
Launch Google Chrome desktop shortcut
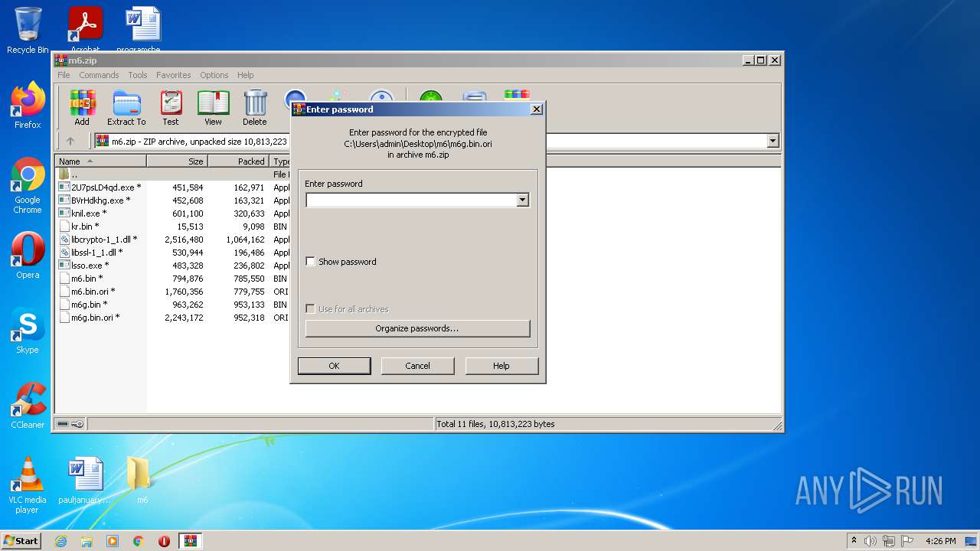[x=28, y=186]
